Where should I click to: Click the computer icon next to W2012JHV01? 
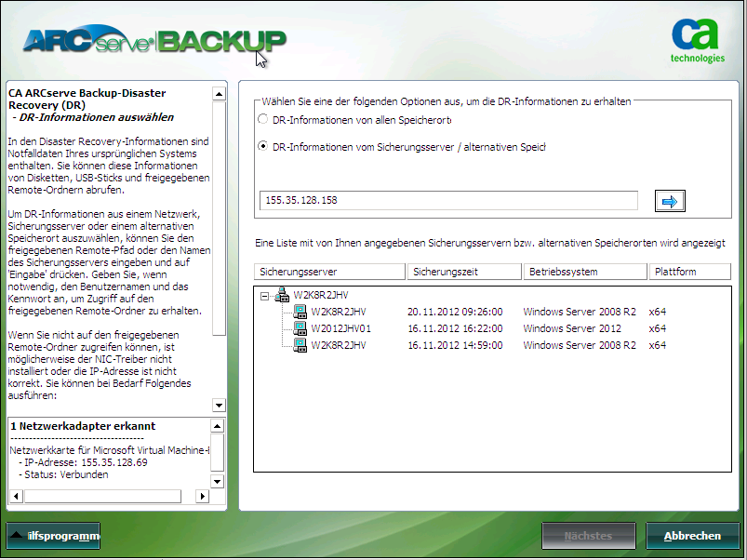click(300, 327)
